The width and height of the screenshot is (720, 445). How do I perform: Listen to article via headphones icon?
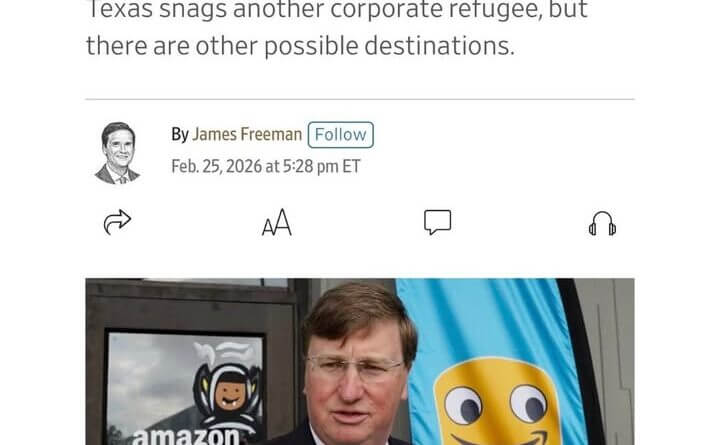602,224
